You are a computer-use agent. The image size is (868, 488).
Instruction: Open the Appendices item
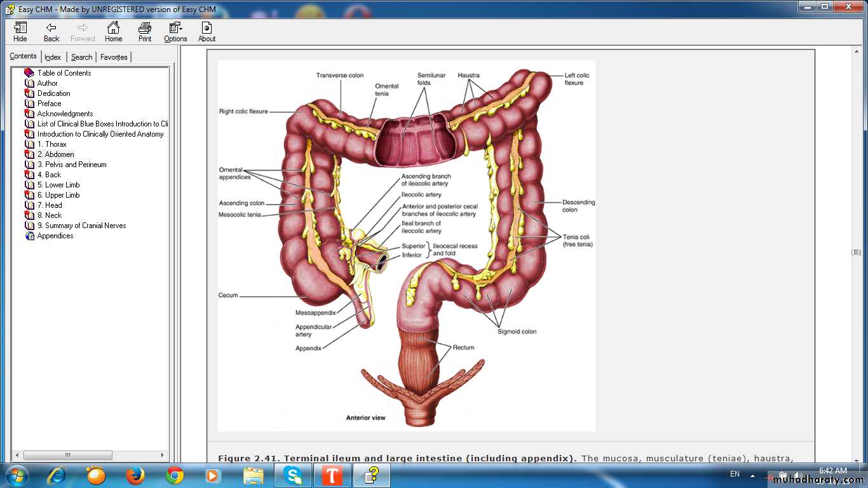click(x=55, y=236)
